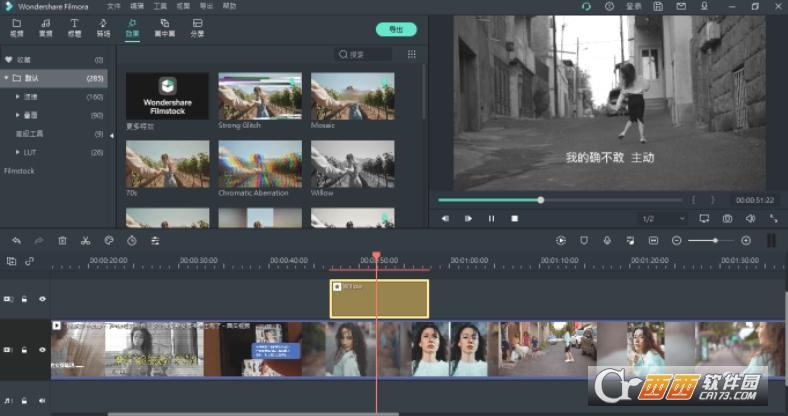Open Filmstock in the left sidebar
Image resolution: width=788 pixels, height=416 pixels.
point(19,171)
